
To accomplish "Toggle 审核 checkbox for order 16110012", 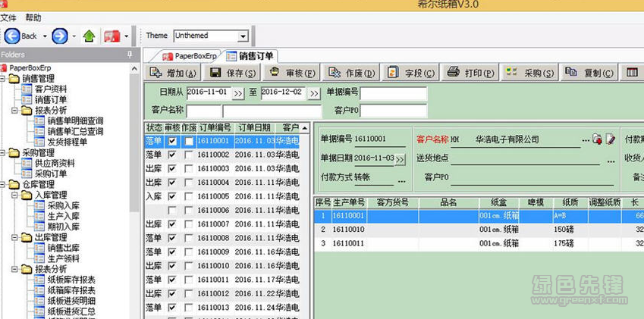I will pyautogui.click(x=172, y=294).
